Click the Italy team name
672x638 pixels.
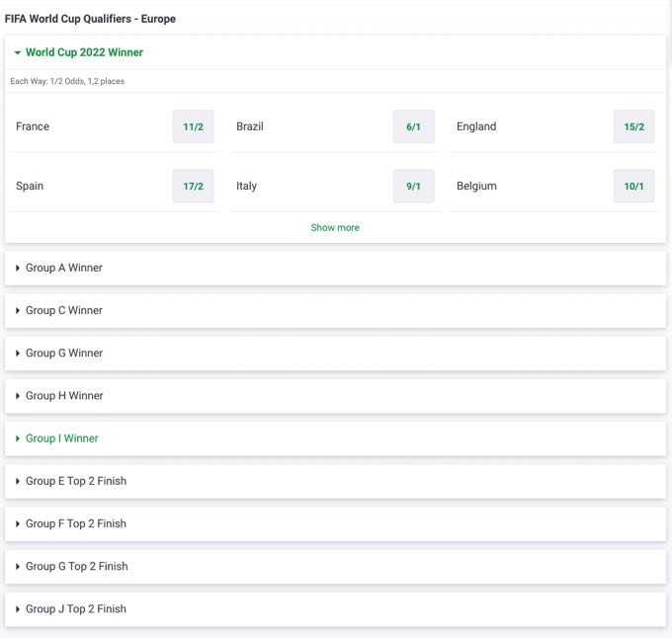pyautogui.click(x=246, y=187)
